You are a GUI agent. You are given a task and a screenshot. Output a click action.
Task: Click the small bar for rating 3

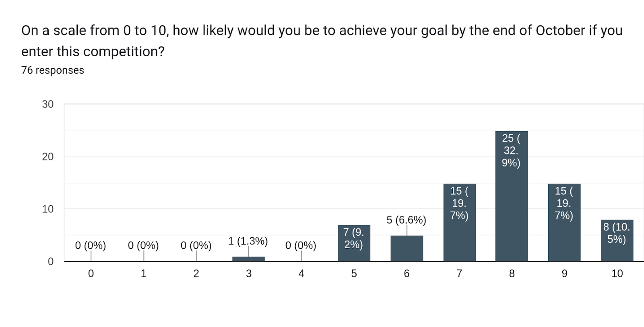(x=248, y=259)
